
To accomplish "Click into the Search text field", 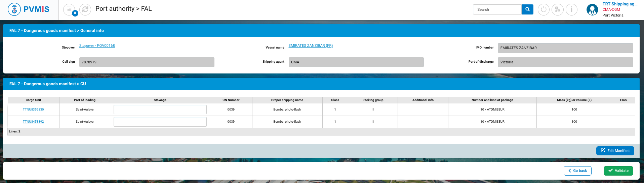I will (x=497, y=9).
